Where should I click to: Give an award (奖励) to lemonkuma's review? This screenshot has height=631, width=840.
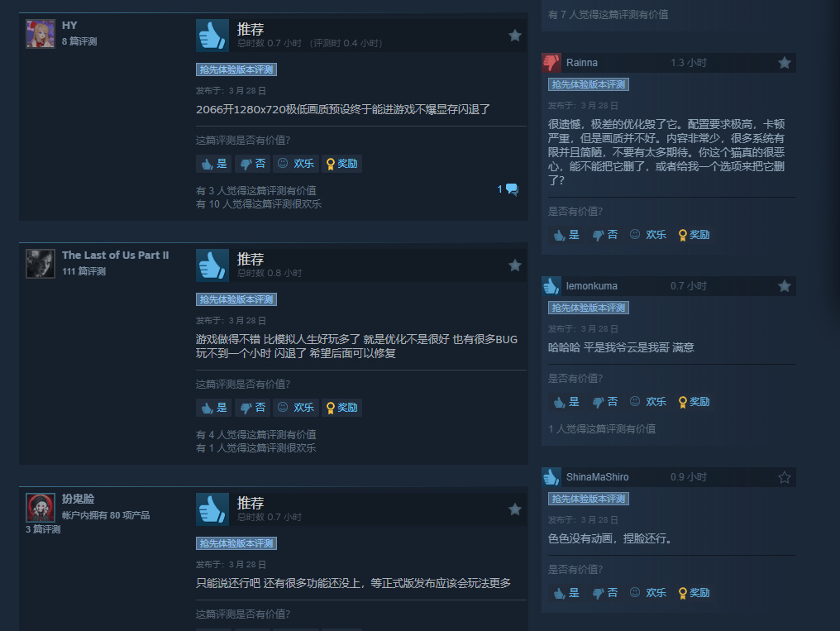pos(694,402)
